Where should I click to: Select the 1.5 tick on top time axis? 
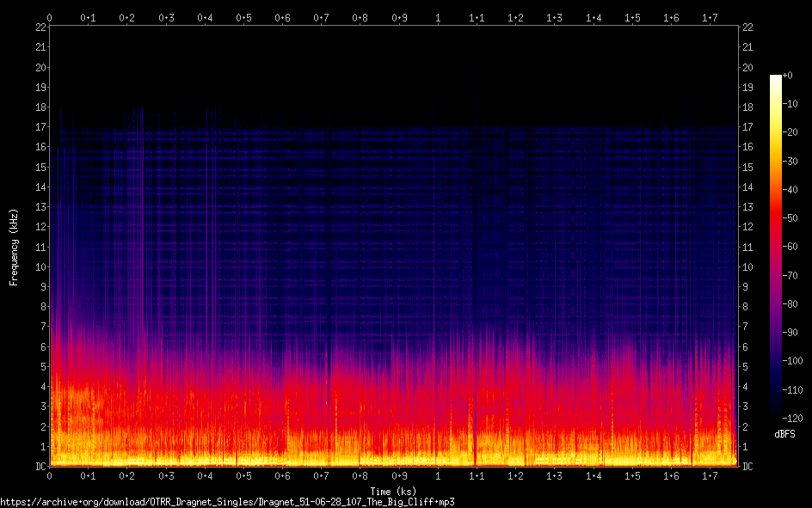tap(632, 17)
